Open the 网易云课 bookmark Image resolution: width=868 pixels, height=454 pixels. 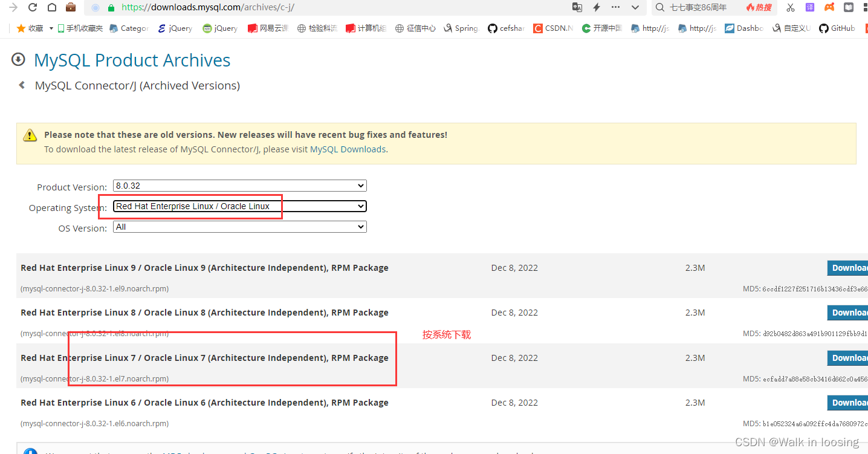[268, 28]
